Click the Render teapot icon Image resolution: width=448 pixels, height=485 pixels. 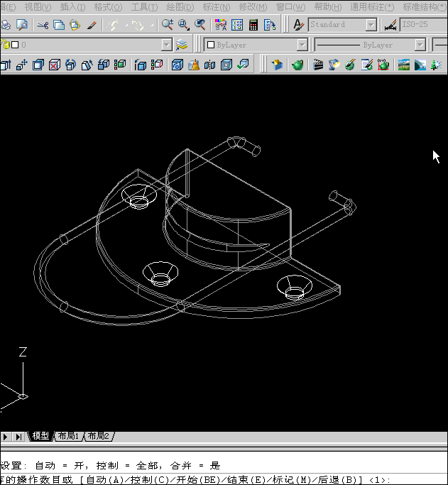tap(297, 65)
